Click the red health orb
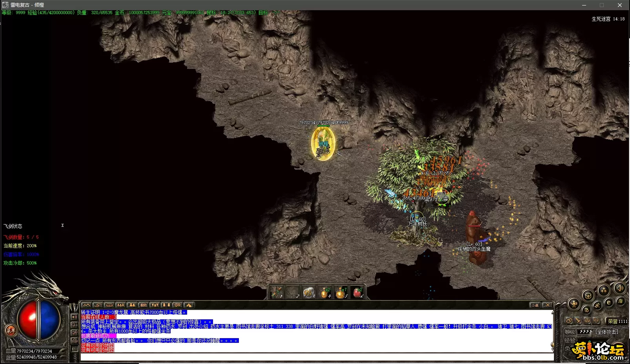Viewport: 630px width, 364px height. coord(27,320)
